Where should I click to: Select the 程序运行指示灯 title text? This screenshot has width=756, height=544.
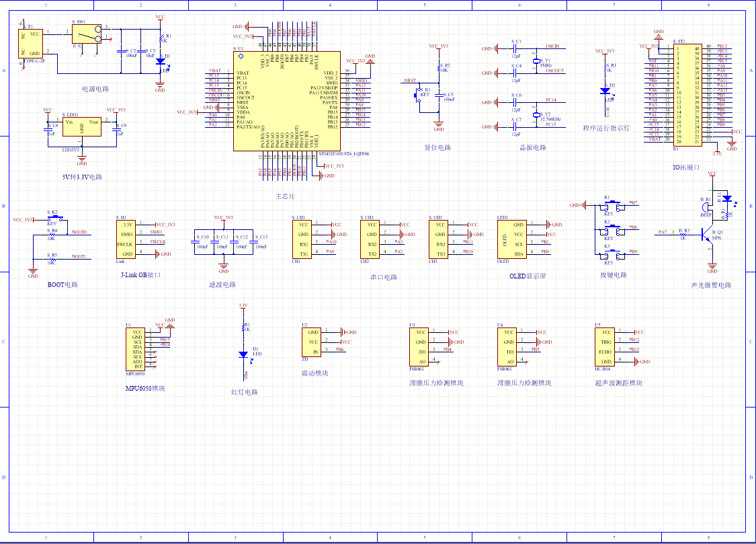click(606, 128)
